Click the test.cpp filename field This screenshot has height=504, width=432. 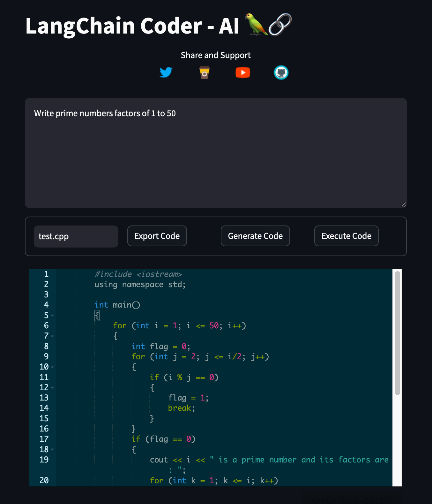76,236
